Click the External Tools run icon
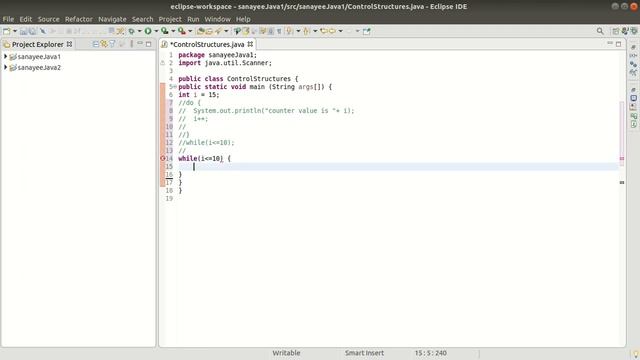Screen dimensions: 640x360 (x=182, y=31)
